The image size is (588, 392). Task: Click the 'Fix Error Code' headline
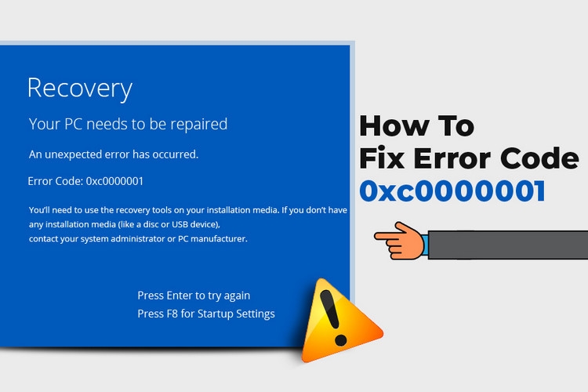coord(469,158)
